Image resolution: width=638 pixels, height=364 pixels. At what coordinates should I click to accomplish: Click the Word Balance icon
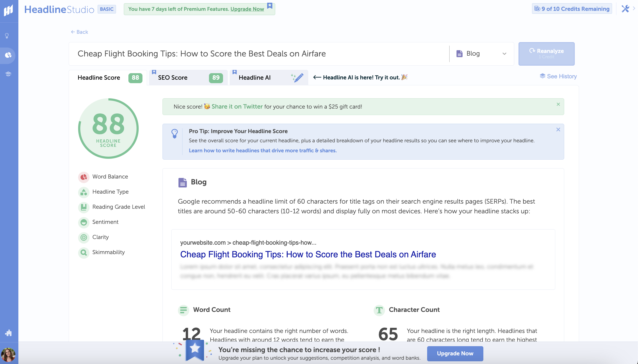pos(84,176)
